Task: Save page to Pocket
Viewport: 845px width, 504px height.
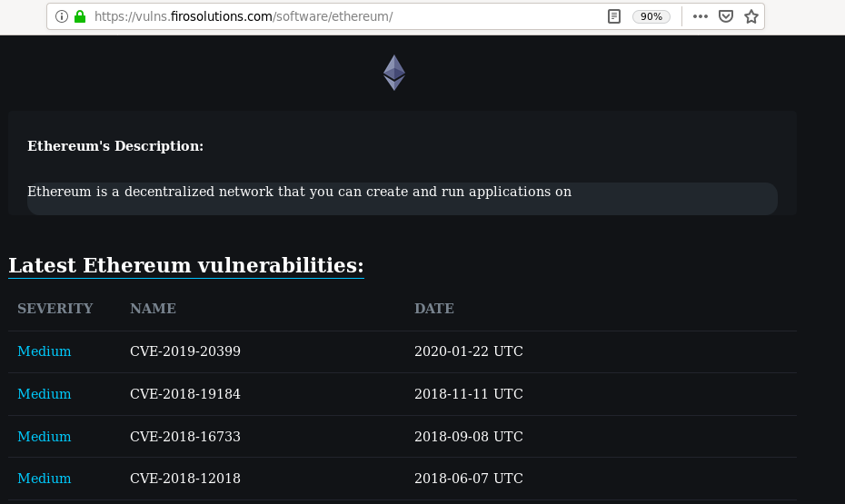Action: [726, 16]
